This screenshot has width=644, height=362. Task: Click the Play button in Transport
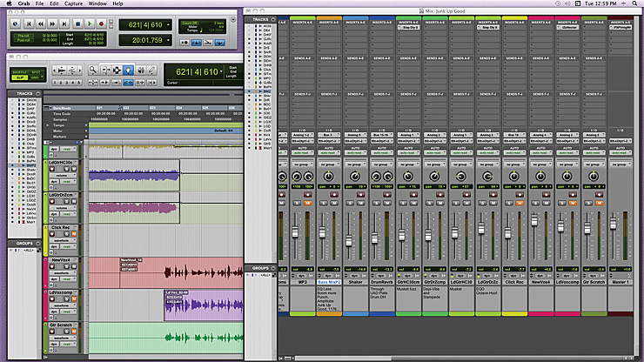click(x=89, y=24)
